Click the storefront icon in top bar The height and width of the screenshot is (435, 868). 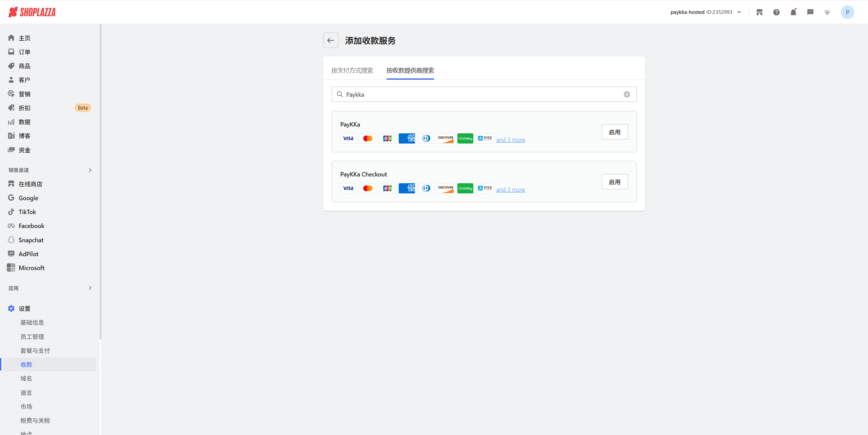coord(759,12)
